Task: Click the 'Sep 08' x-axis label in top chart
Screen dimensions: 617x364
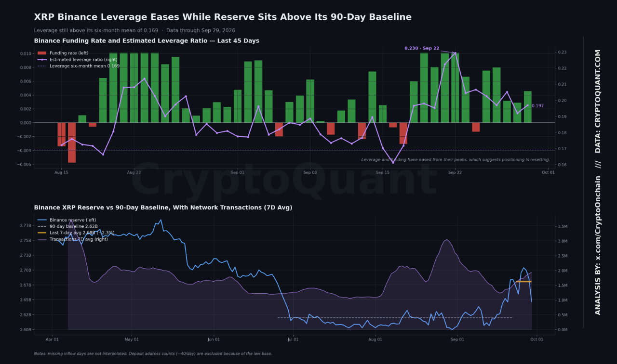Action: click(310, 172)
